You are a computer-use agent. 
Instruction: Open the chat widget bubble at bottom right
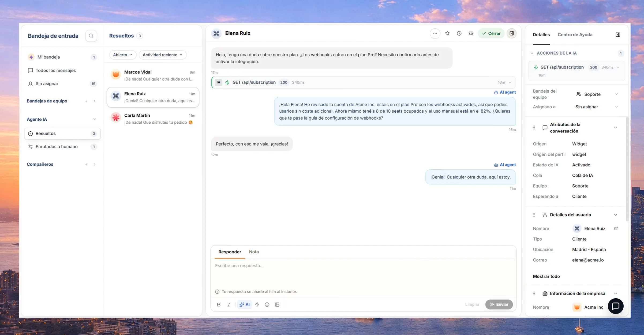coord(616,306)
